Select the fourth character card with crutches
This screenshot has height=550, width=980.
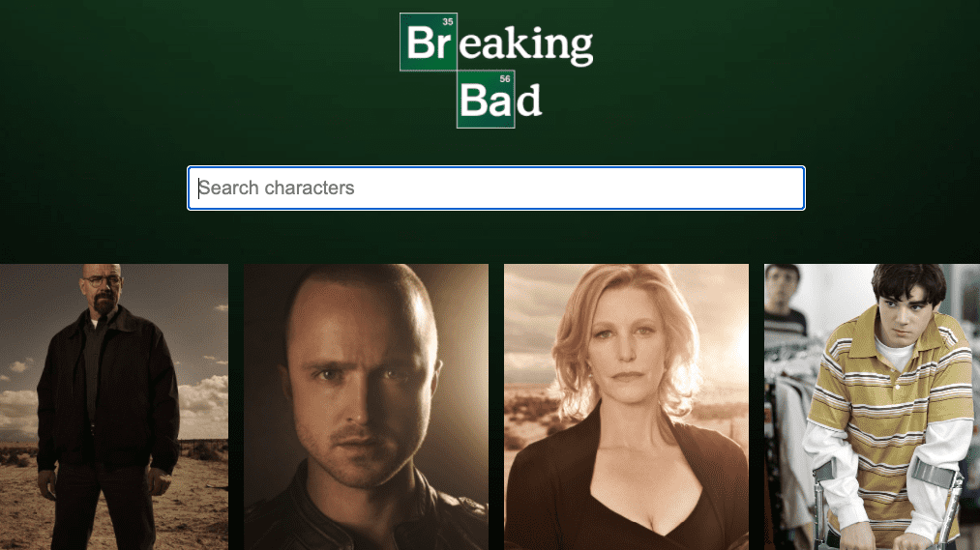(872, 407)
